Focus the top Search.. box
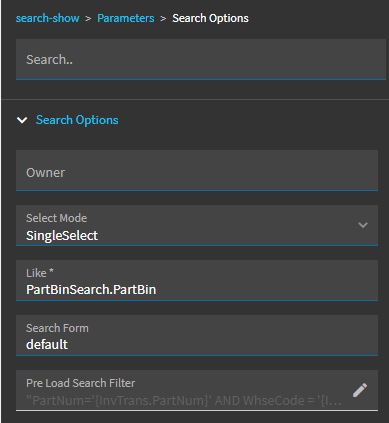The height and width of the screenshot is (423, 389). click(201, 59)
